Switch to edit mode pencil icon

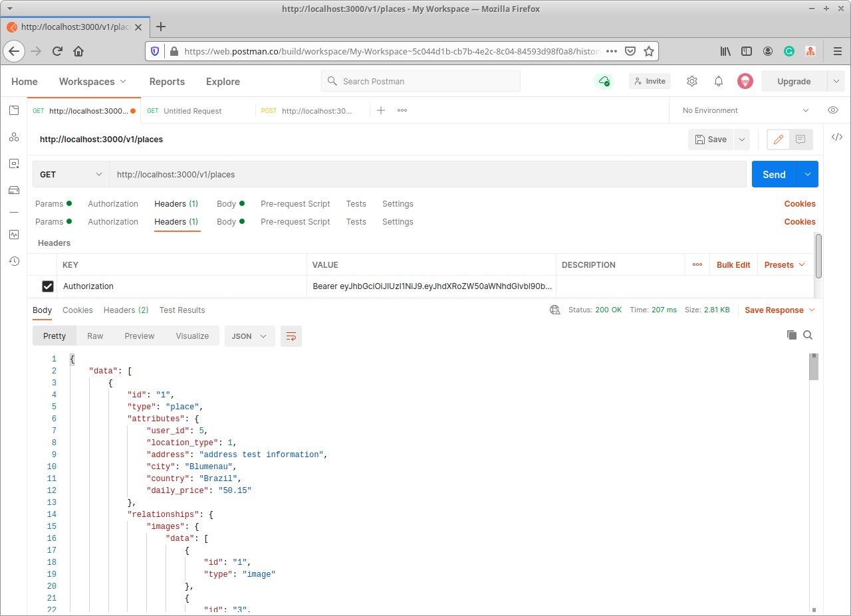(x=778, y=140)
